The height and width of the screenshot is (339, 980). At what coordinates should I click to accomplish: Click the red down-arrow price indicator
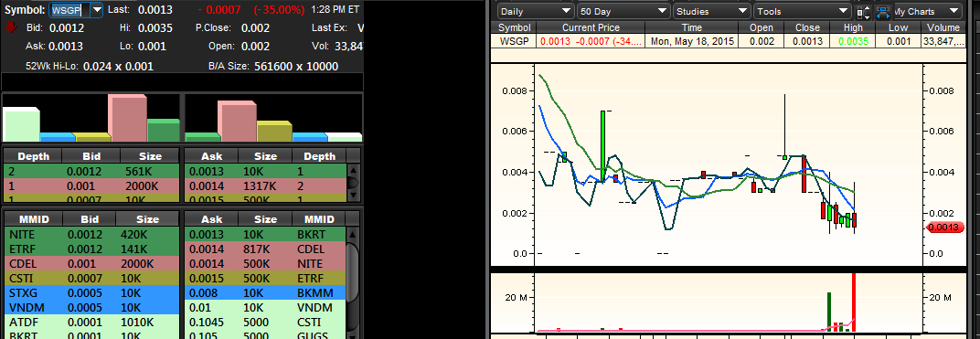tap(11, 27)
